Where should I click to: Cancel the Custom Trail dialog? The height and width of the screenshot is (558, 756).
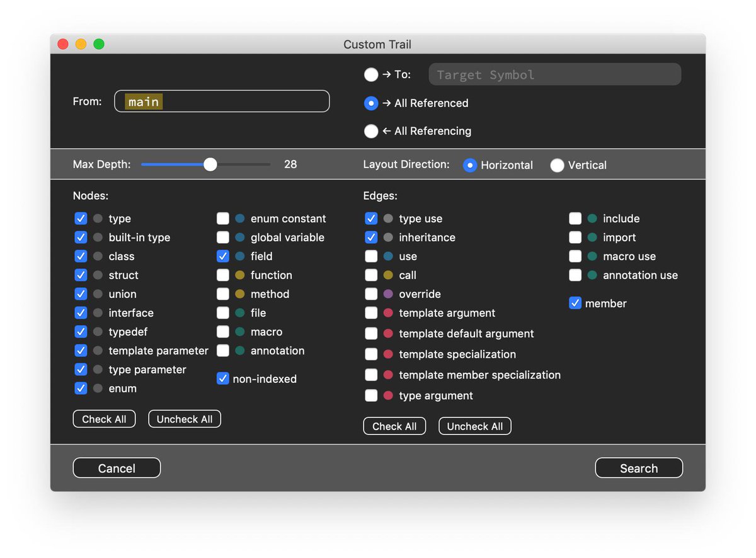pos(117,468)
